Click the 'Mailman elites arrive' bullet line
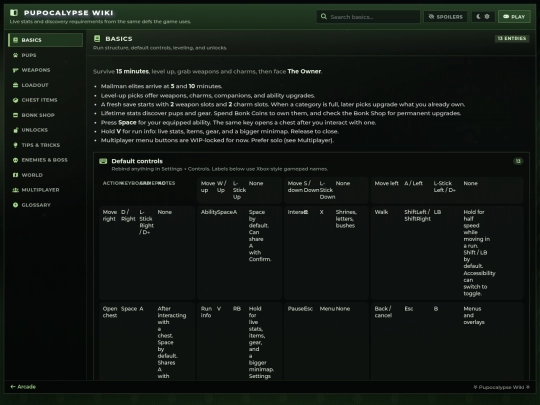 (x=161, y=86)
